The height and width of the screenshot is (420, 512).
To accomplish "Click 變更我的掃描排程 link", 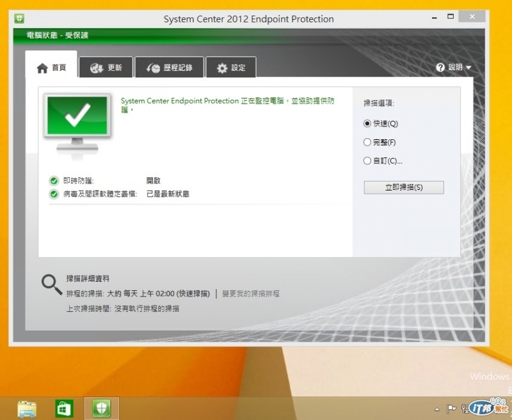I will [x=251, y=293].
